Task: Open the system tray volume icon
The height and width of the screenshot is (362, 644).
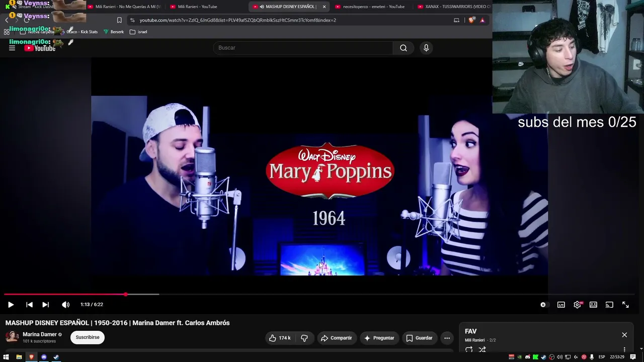Action: pos(559,357)
